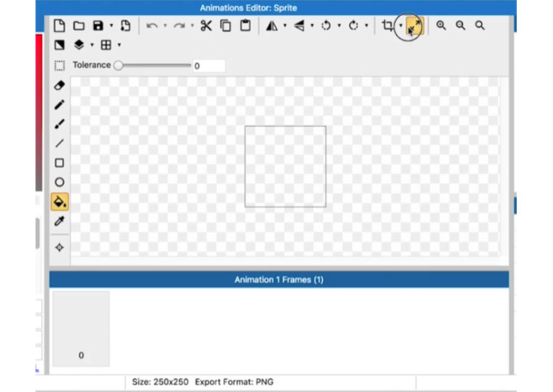The image size is (553, 392).
Task: Open the Crop options dropdown arrow
Action: tap(401, 26)
